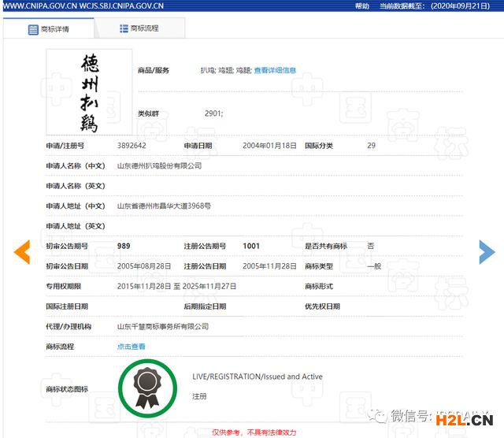Select application number 3892642
This screenshot has width=504, height=438.
[x=132, y=146]
